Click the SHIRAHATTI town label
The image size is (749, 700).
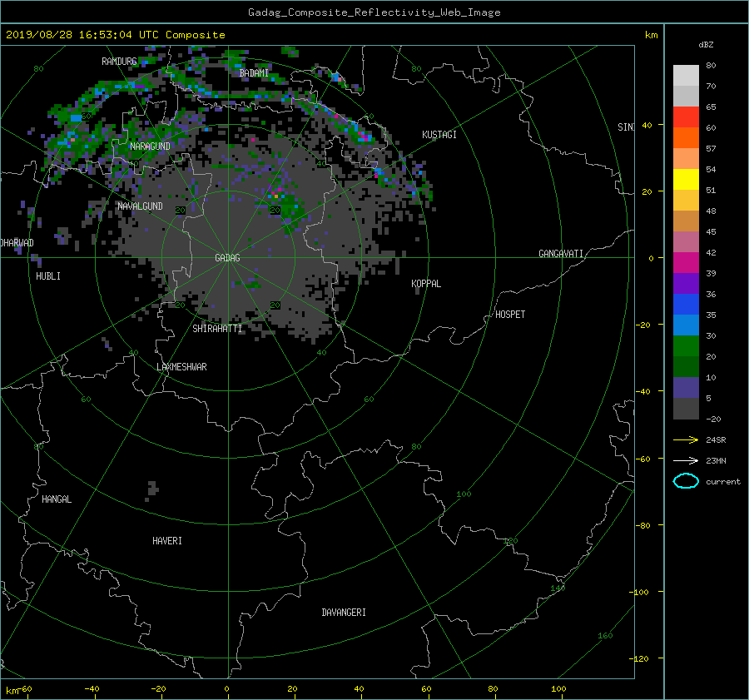[217, 329]
